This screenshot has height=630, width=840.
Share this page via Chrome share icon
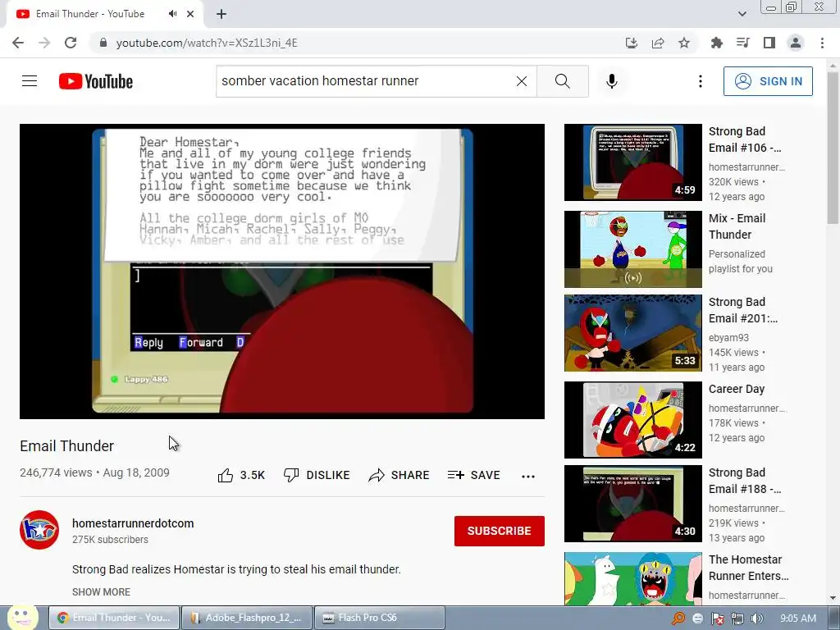[x=658, y=43]
